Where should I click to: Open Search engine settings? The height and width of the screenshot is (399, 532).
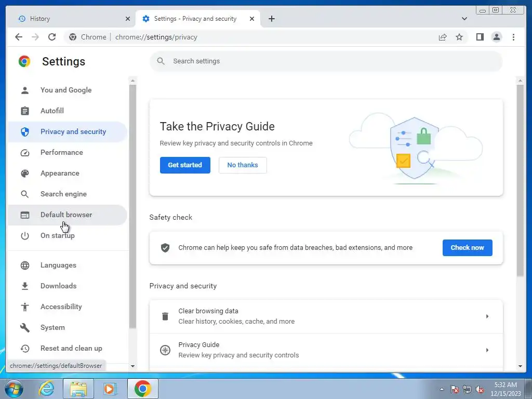click(68, 194)
